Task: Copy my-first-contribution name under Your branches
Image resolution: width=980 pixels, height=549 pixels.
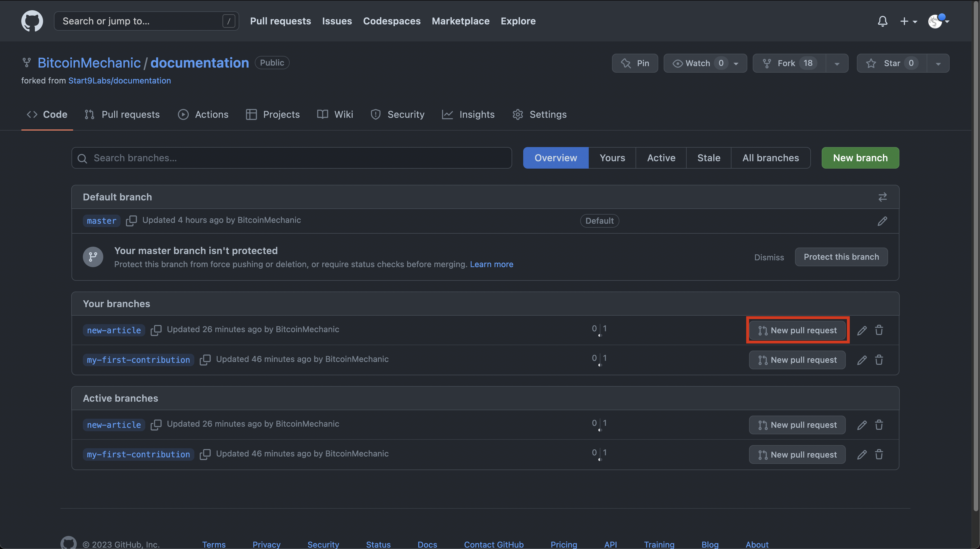Action: pos(205,359)
